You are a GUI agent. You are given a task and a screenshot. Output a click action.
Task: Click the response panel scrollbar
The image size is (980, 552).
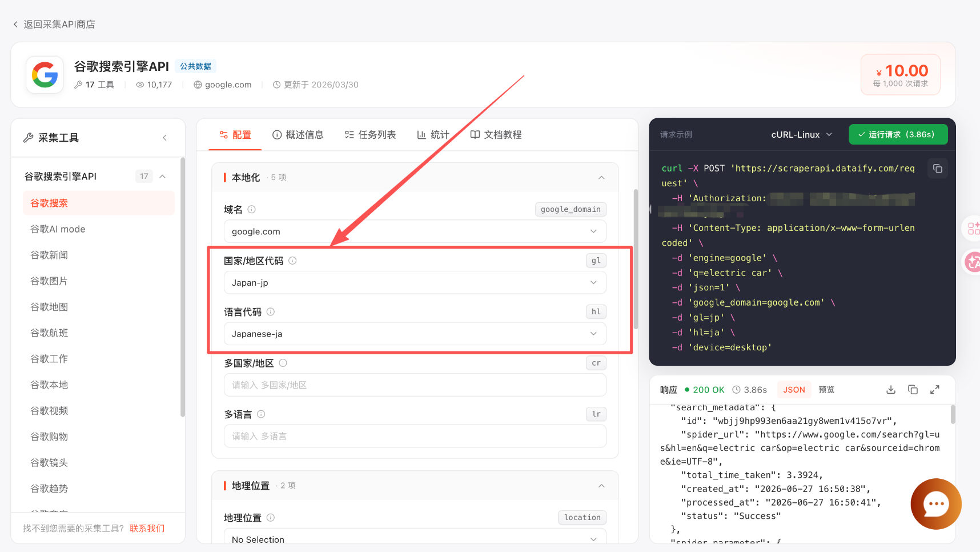(x=953, y=414)
